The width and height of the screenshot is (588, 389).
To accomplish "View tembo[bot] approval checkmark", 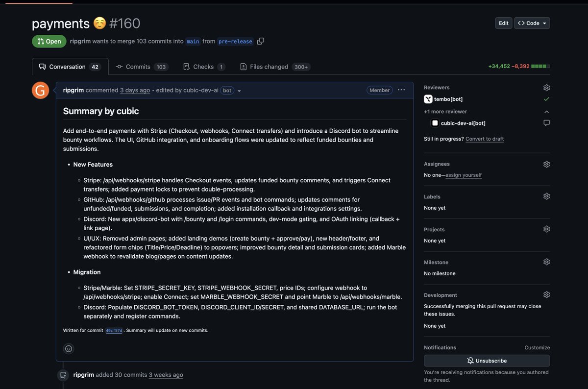I will coord(546,99).
